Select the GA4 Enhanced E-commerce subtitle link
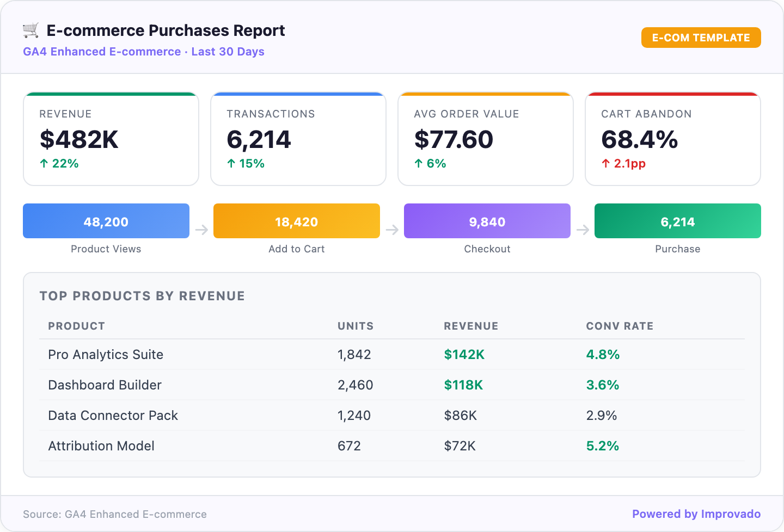This screenshot has width=784, height=532. tap(101, 51)
